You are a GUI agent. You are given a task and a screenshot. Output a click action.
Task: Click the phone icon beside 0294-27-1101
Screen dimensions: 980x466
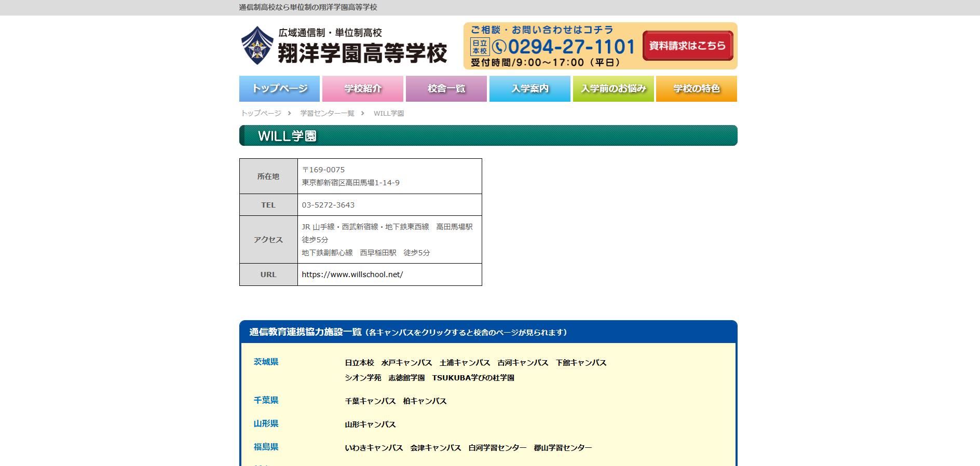click(x=499, y=47)
